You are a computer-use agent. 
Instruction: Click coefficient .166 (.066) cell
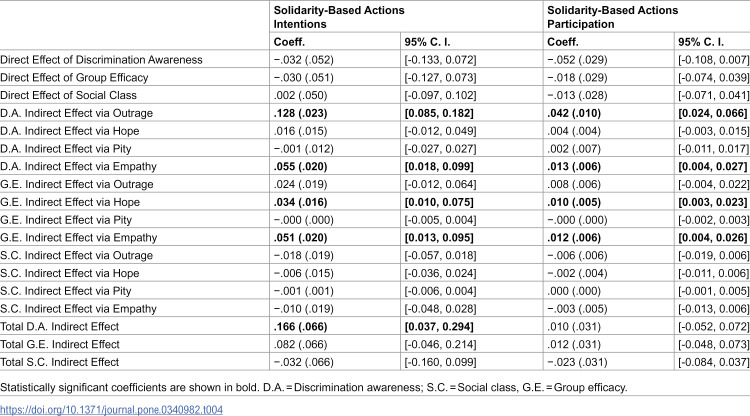point(300,327)
